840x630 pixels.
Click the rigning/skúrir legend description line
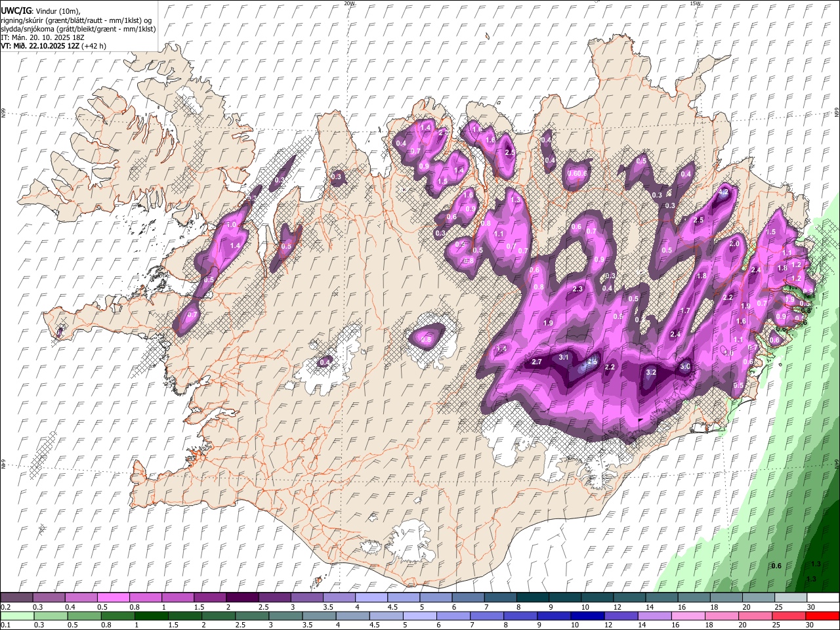[77, 20]
